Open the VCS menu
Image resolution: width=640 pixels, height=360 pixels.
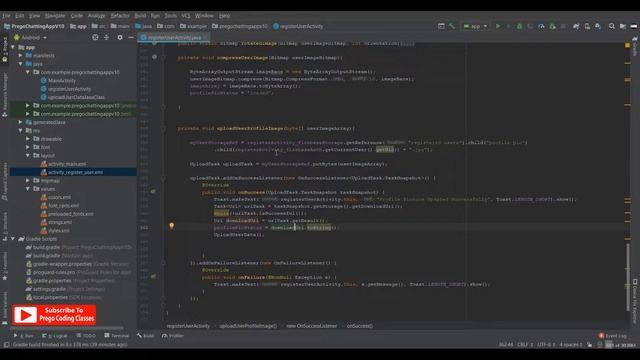click(x=186, y=16)
